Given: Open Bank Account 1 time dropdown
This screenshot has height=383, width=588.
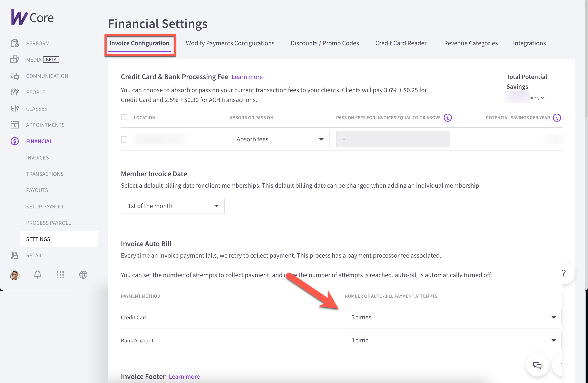Looking at the screenshot, I should [453, 340].
